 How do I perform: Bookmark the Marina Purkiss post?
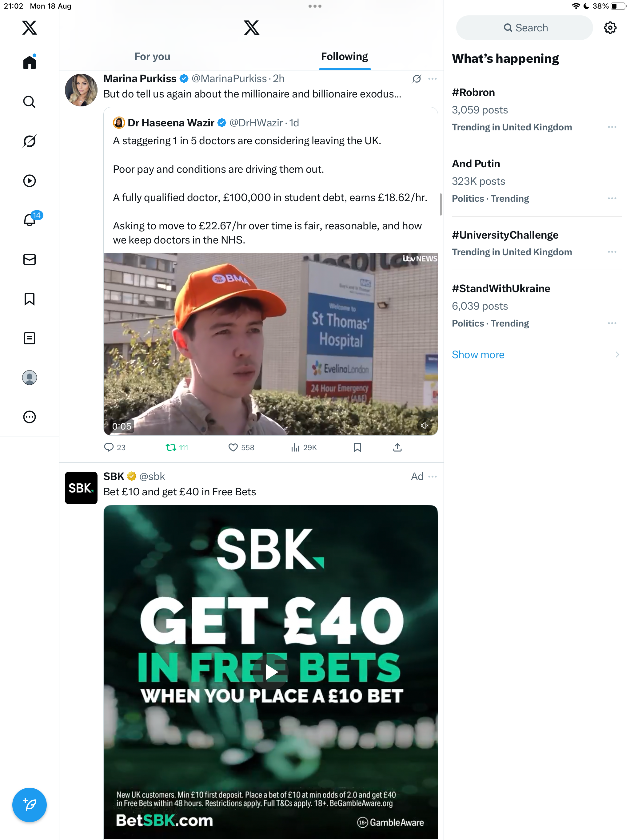[357, 447]
